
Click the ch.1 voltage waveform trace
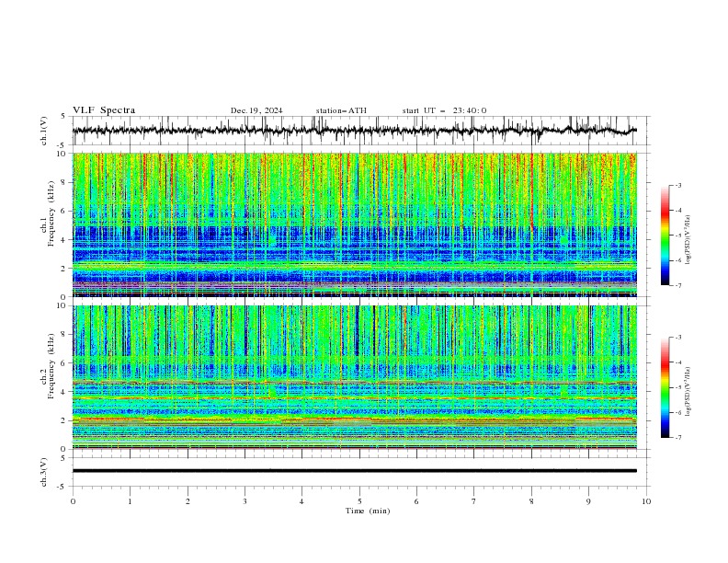click(355, 131)
